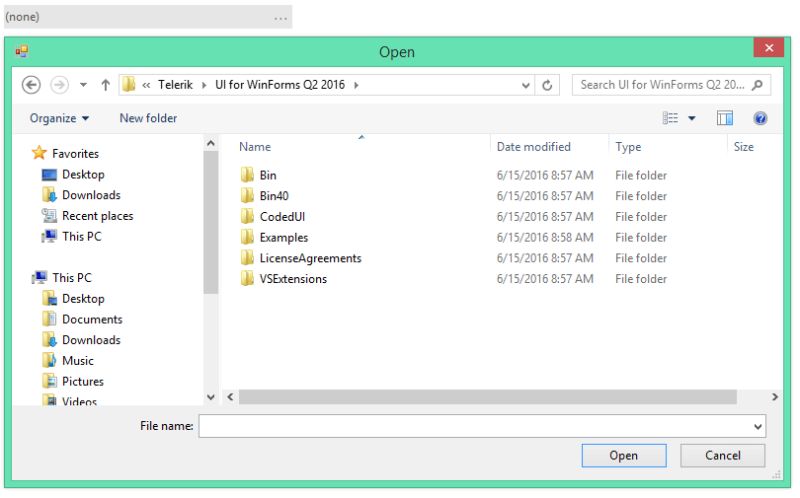Click the navigation pane scroll down arrow

(x=211, y=397)
